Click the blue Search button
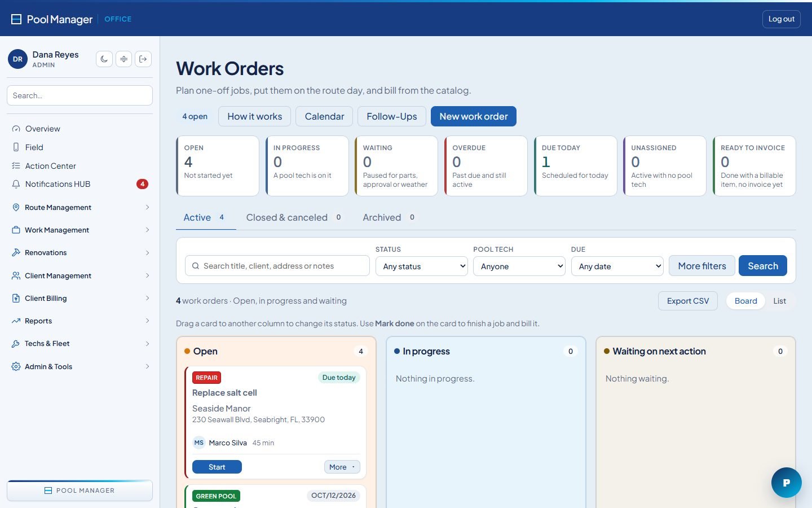 coord(763,266)
